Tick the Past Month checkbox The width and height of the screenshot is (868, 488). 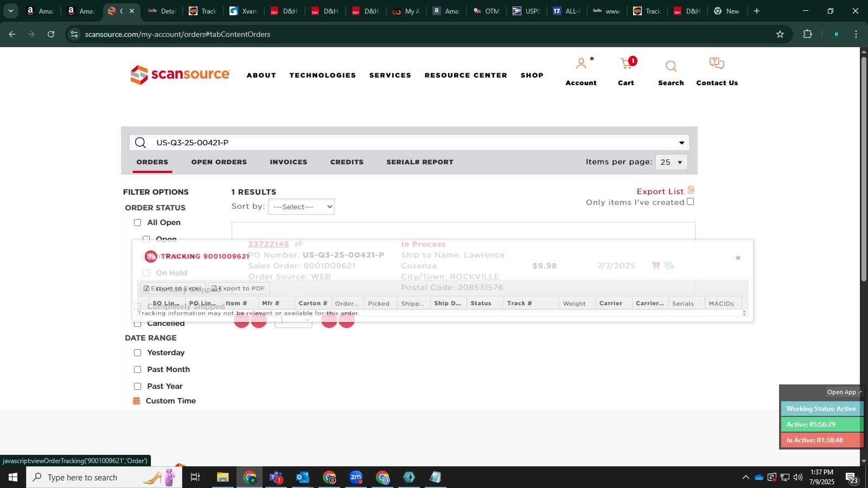(137, 369)
